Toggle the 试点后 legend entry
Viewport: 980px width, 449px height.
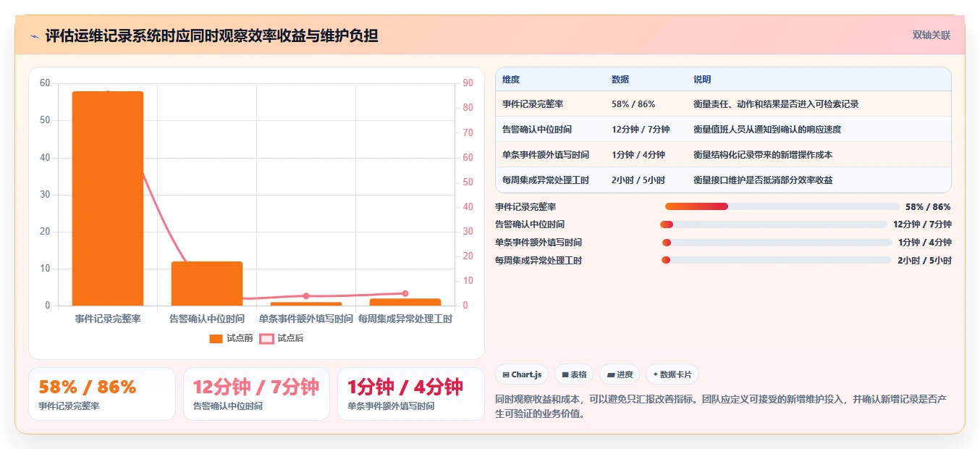[282, 338]
